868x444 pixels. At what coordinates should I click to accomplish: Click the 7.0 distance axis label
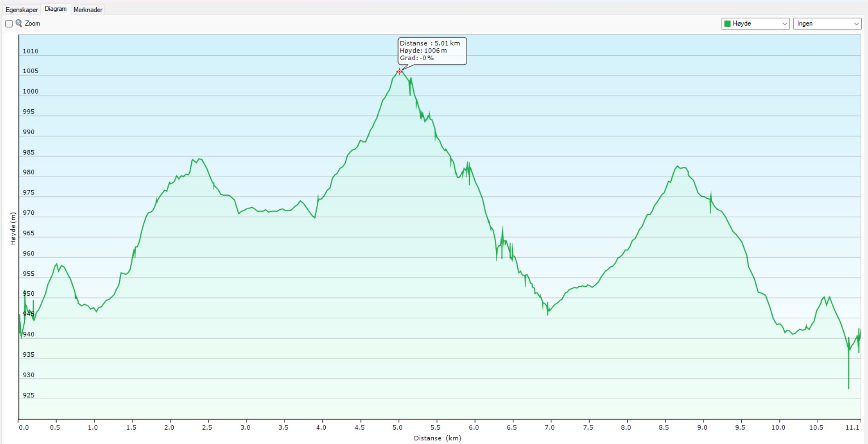[x=550, y=427]
